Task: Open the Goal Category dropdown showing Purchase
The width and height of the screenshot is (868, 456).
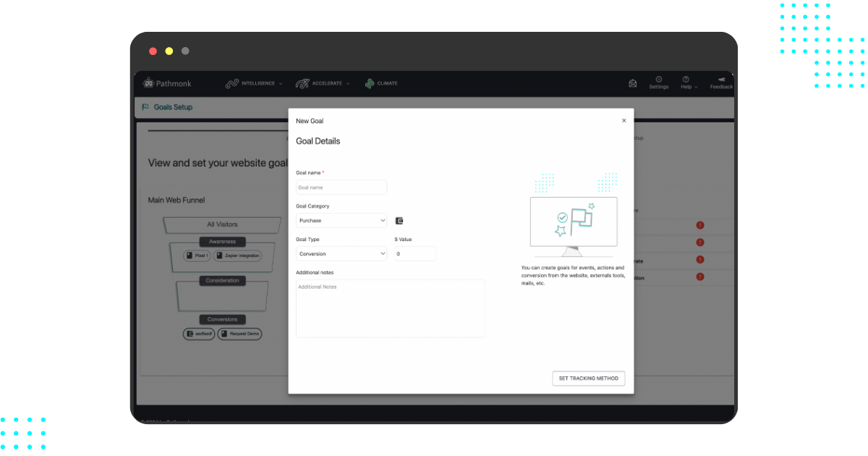Action: click(341, 220)
